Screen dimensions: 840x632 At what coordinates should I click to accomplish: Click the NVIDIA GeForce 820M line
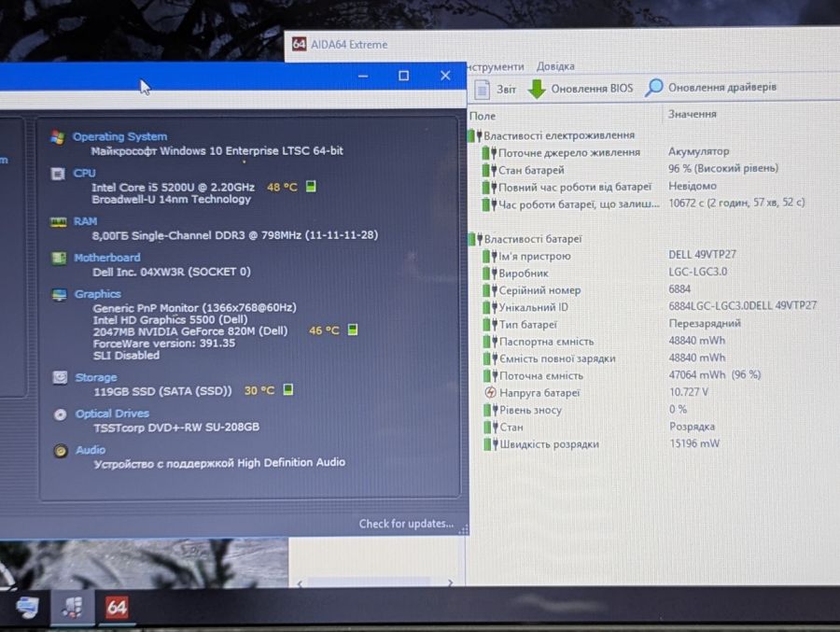click(x=190, y=330)
